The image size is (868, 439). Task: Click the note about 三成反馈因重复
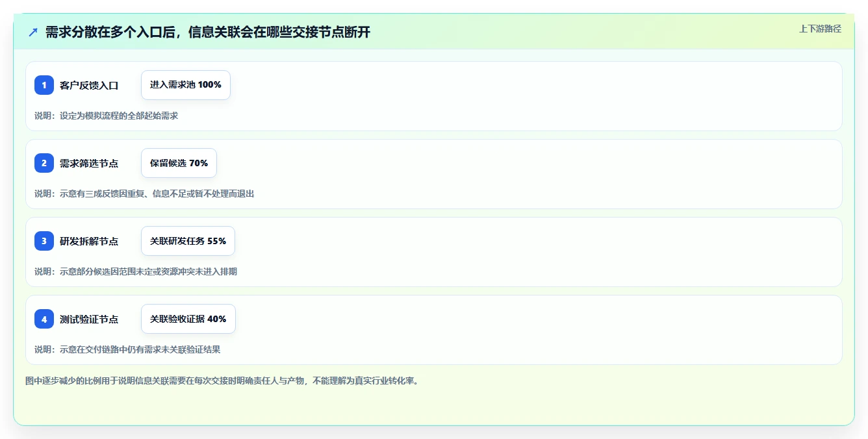144,194
